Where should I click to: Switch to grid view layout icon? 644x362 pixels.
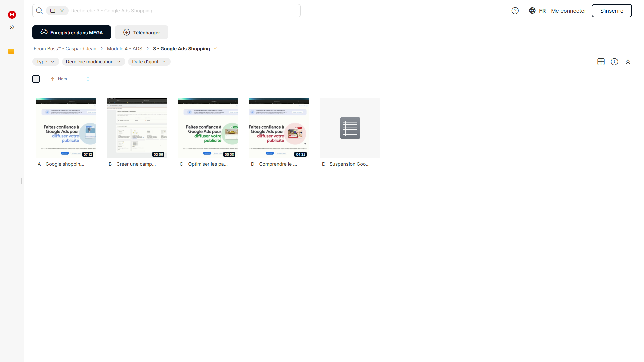pos(601,62)
